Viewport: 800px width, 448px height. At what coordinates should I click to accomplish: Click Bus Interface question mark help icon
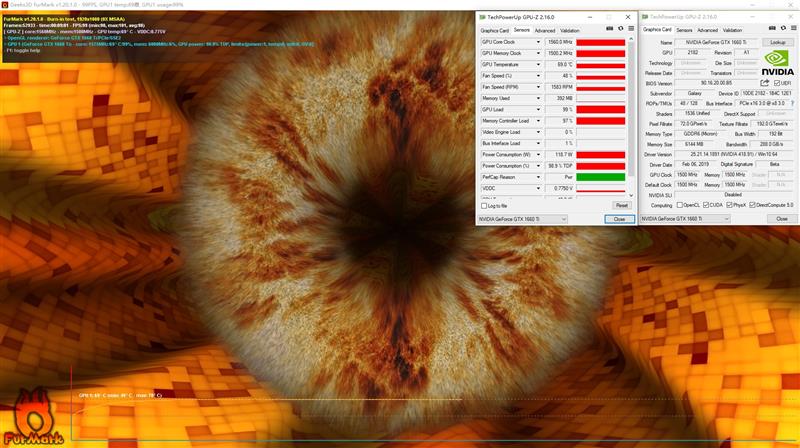(793, 103)
